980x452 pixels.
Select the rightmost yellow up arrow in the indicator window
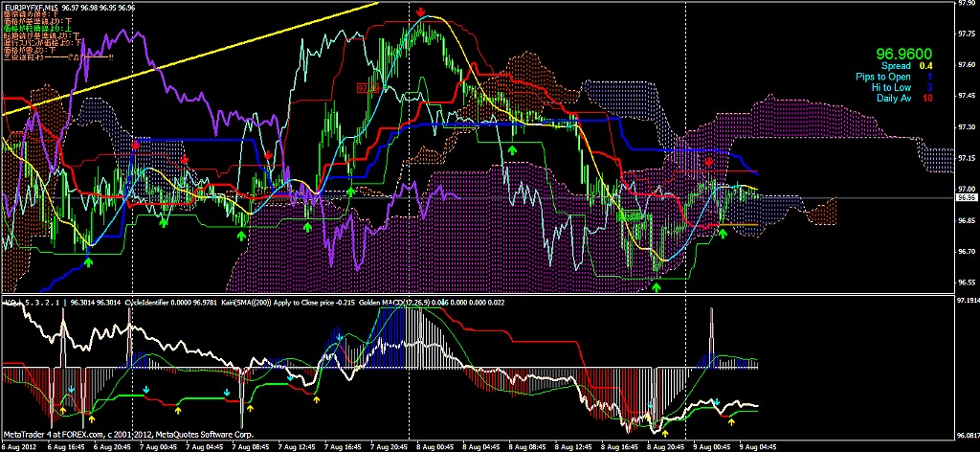(731, 420)
